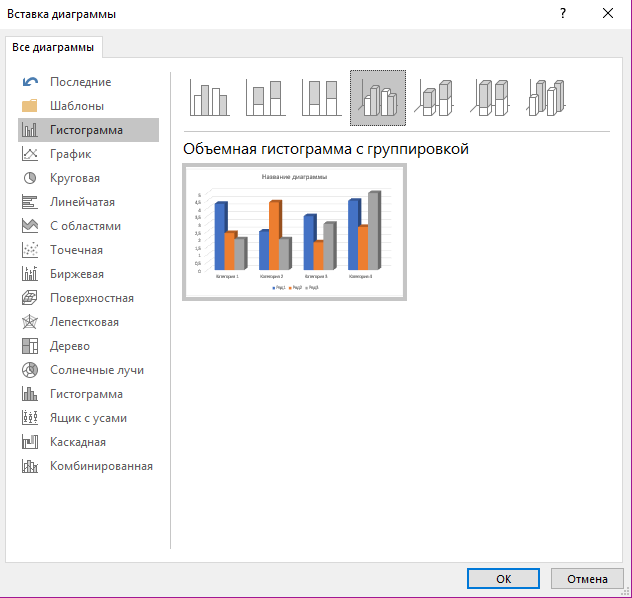The image size is (632, 598).
Task: Choose the График line chart category
Action: pyautogui.click(x=89, y=154)
